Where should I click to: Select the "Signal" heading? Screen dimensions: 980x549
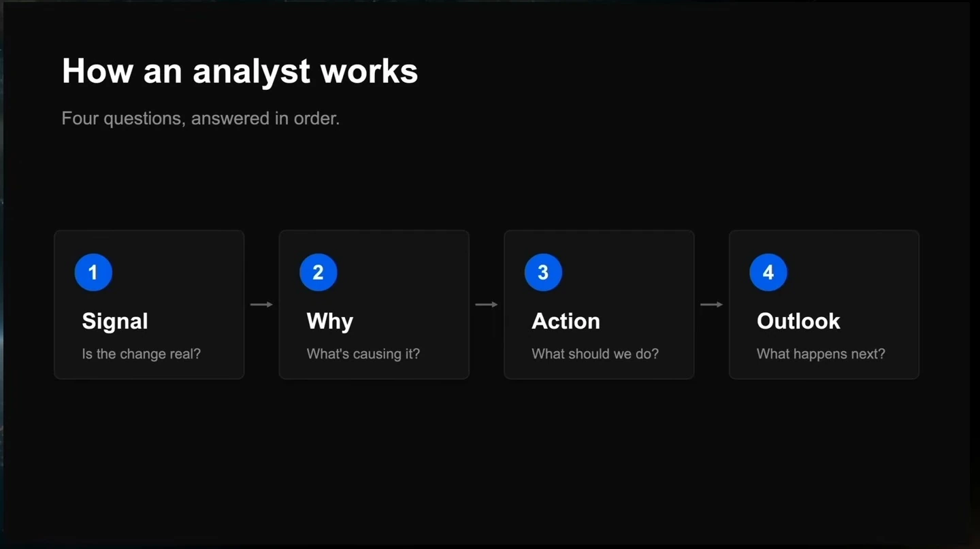(x=115, y=321)
